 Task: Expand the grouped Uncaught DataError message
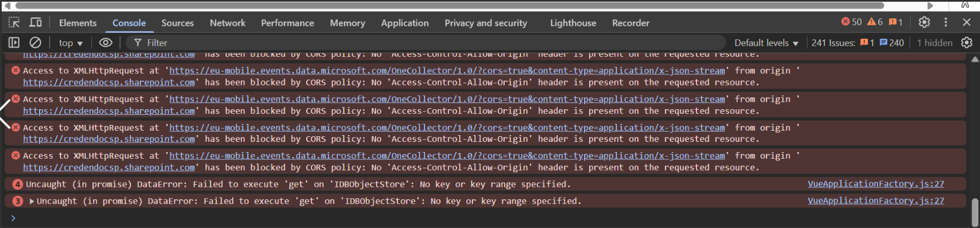click(x=32, y=201)
